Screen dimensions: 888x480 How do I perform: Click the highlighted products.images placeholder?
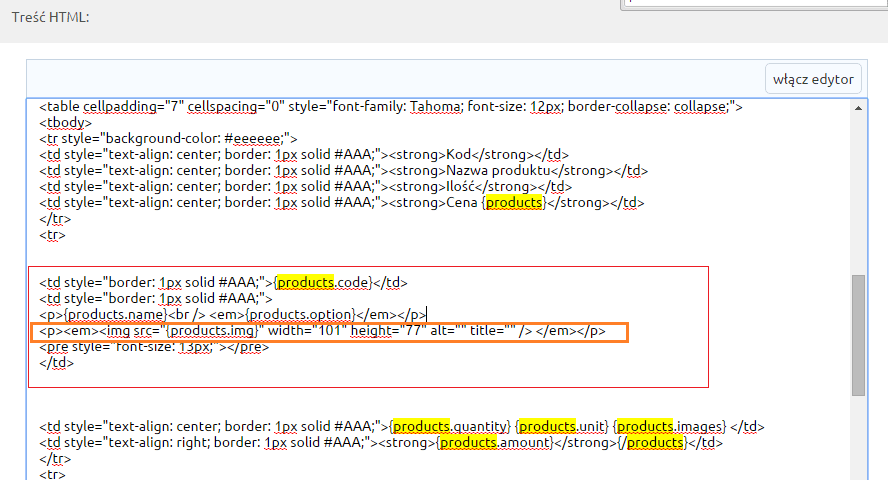point(670,426)
